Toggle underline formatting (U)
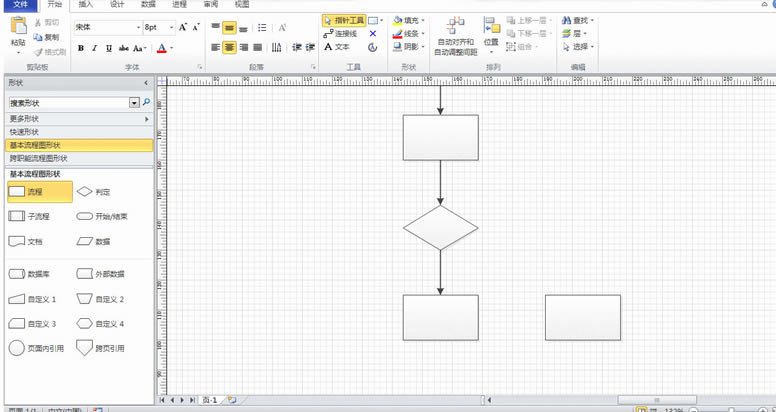 [x=109, y=48]
